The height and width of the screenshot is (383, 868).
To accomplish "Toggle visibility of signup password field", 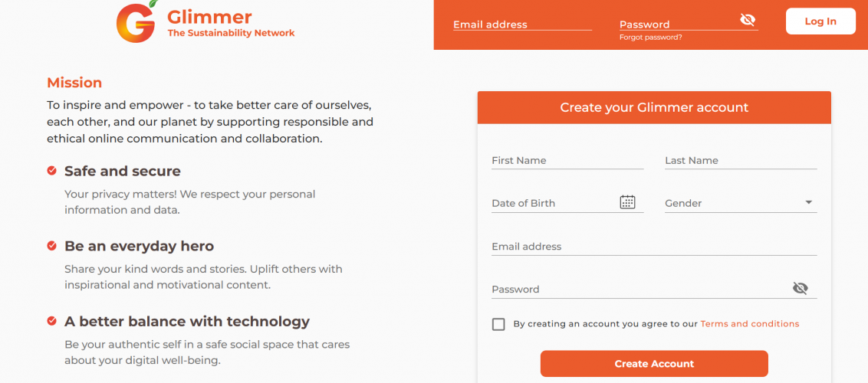I will click(x=800, y=288).
